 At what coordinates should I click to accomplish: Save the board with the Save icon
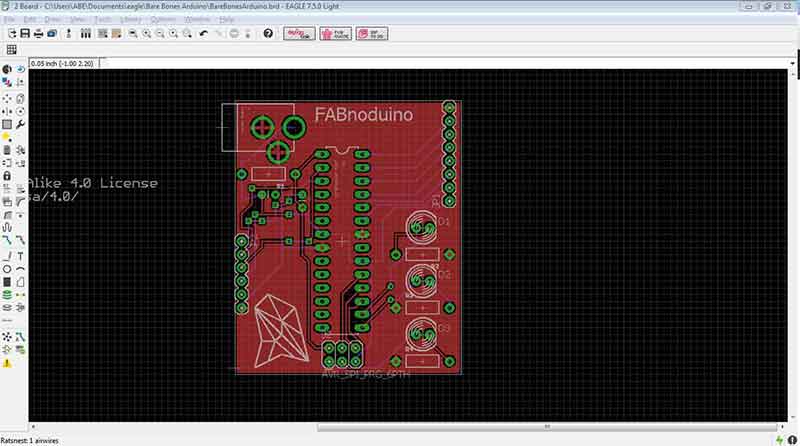(25, 34)
